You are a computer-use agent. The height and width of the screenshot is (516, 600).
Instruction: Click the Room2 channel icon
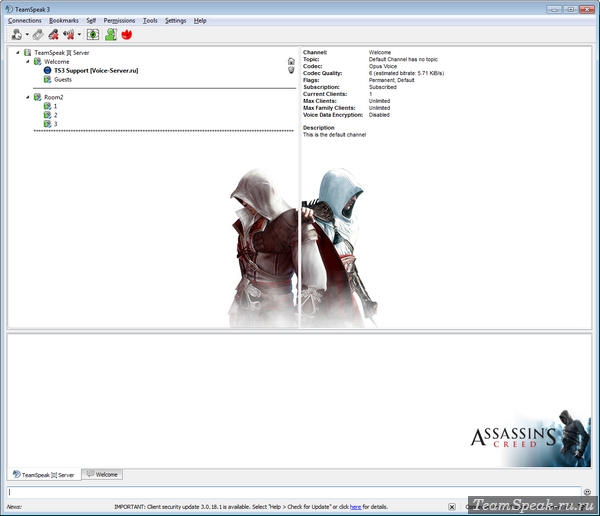(x=38, y=97)
